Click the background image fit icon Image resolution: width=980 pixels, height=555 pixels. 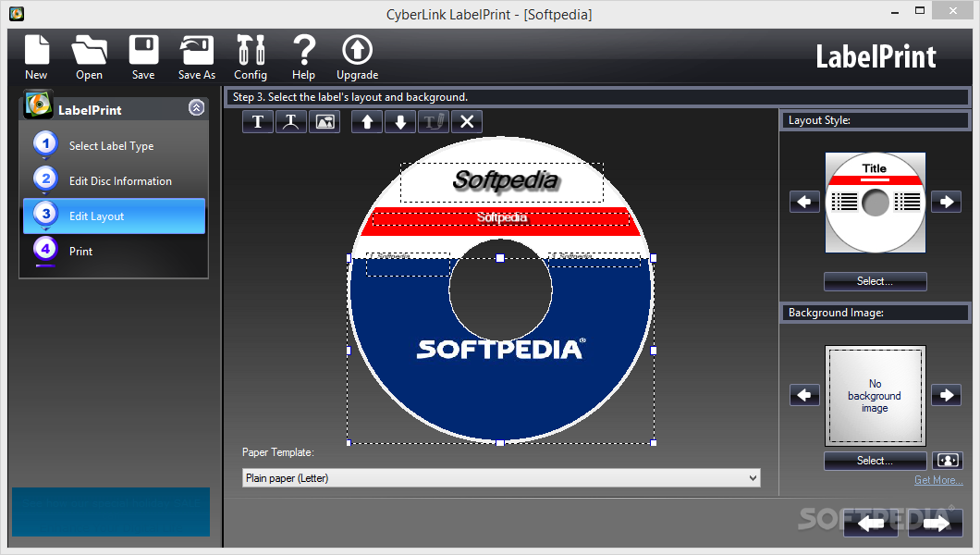coord(948,461)
